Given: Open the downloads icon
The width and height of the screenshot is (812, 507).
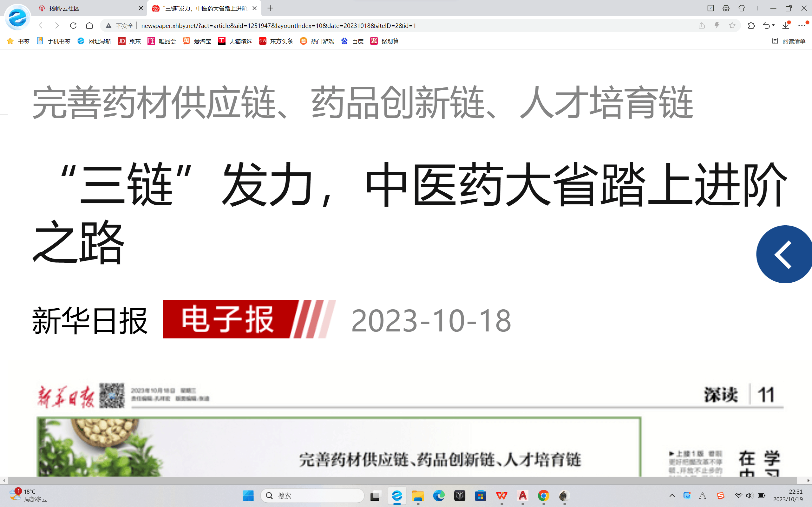Looking at the screenshot, I should 785,25.
